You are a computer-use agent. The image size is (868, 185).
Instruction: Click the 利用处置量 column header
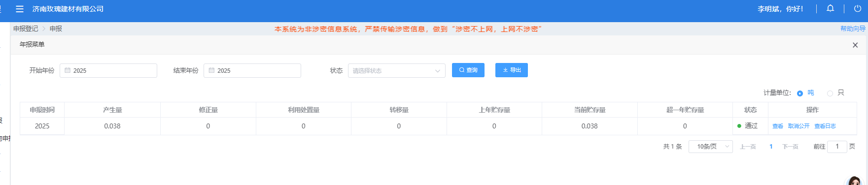pyautogui.click(x=304, y=110)
